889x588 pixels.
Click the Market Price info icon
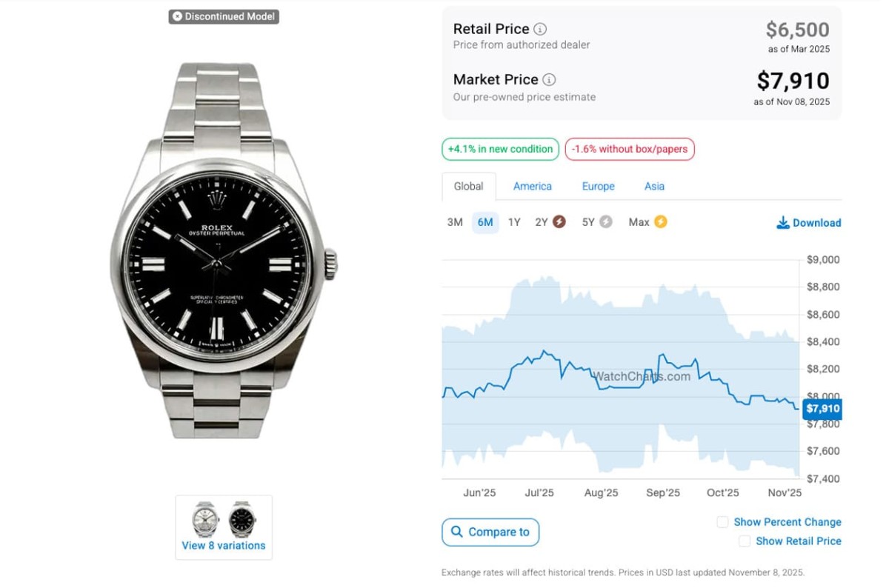pos(549,80)
